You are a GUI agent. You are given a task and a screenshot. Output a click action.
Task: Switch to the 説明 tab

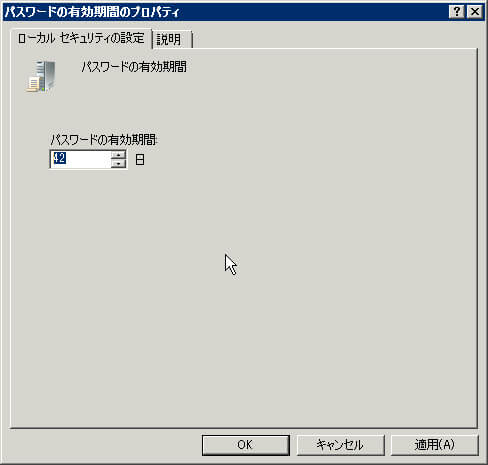click(172, 40)
